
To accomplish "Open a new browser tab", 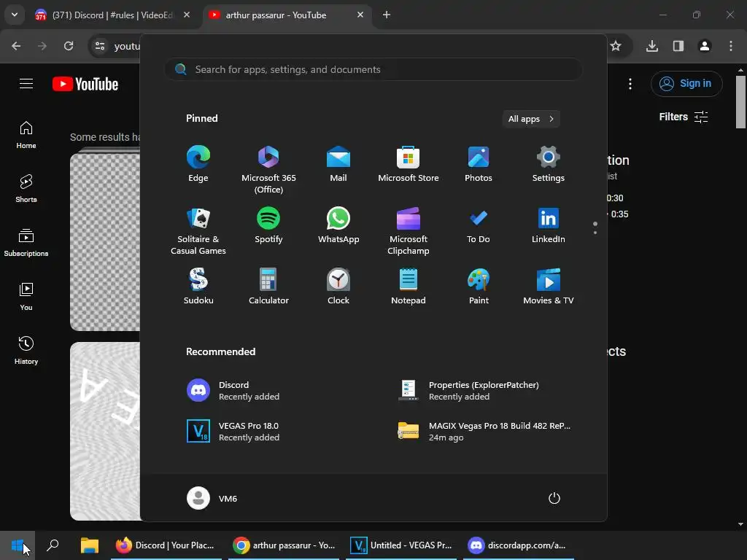I will coord(387,15).
